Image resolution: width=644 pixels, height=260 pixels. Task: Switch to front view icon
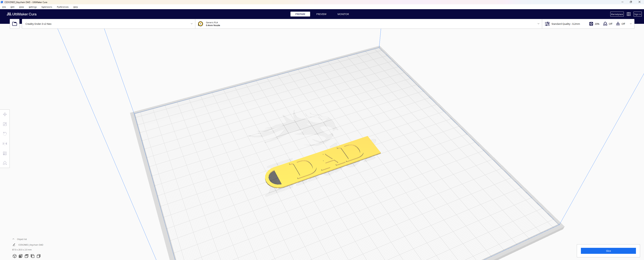20,256
